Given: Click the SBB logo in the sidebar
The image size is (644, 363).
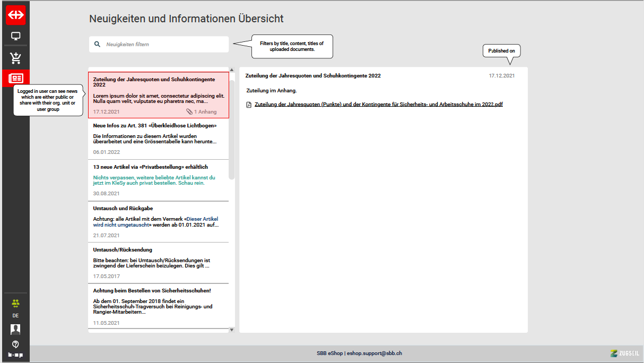Looking at the screenshot, I should pyautogui.click(x=16, y=15).
